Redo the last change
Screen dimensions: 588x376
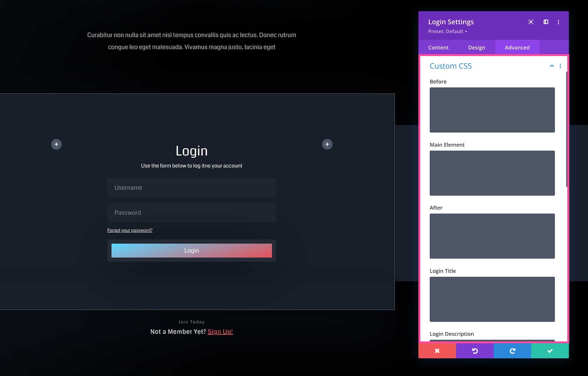[x=512, y=351]
